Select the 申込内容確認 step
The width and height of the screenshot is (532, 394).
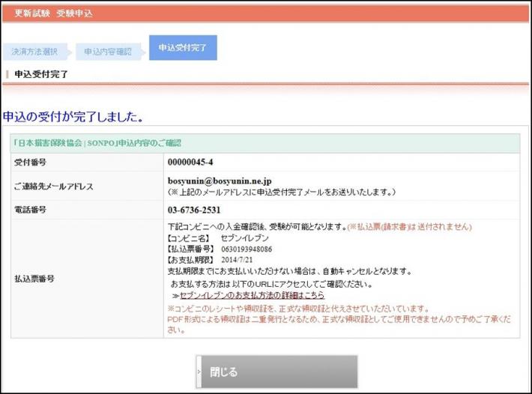pos(107,52)
